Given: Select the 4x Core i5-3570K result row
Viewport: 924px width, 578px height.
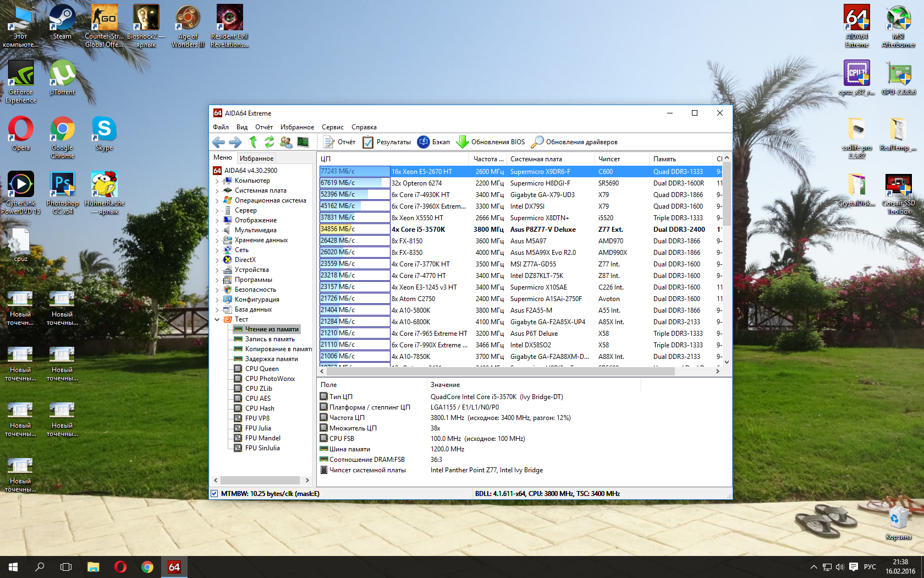Looking at the screenshot, I should tap(520, 230).
